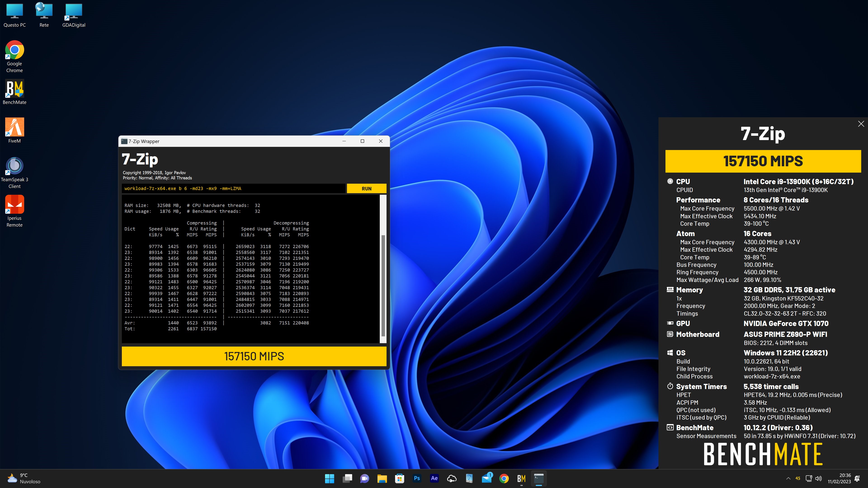Click timings CL32.0-32-32-63 2T value

785,314
